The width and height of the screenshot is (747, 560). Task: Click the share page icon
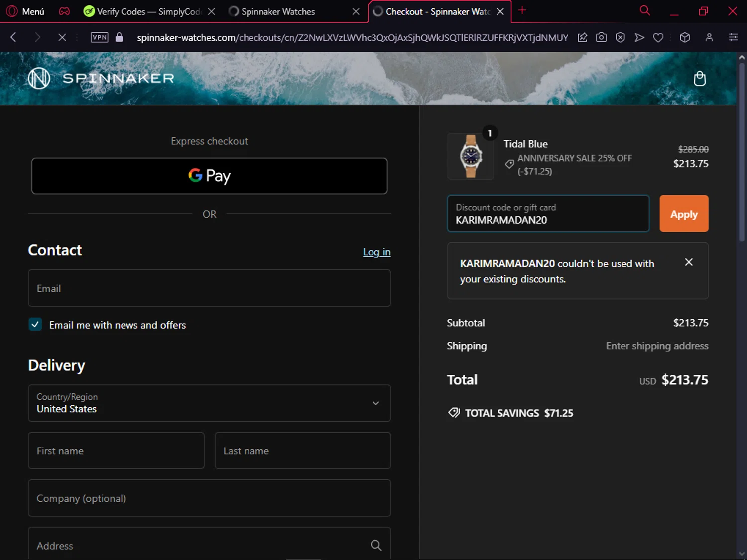coord(582,37)
